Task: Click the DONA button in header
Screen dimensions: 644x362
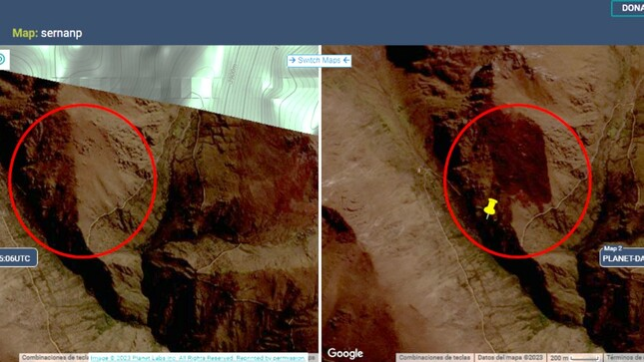Action: [628, 8]
